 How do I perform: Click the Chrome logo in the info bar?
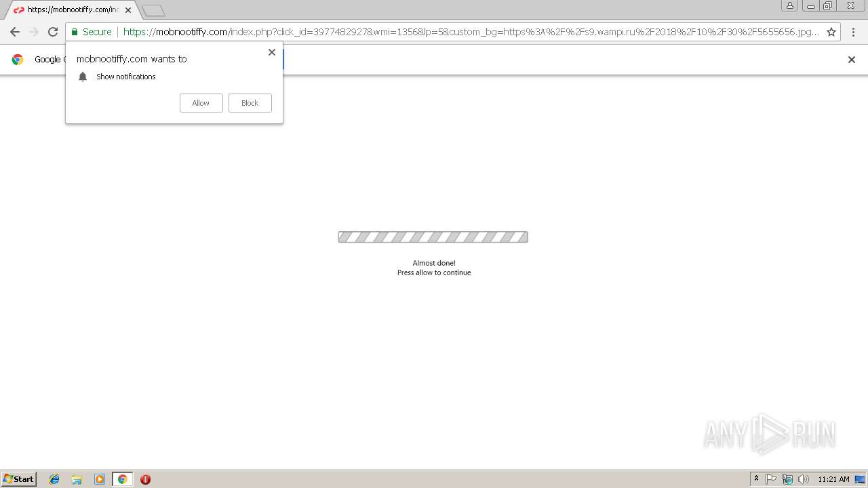(x=18, y=60)
